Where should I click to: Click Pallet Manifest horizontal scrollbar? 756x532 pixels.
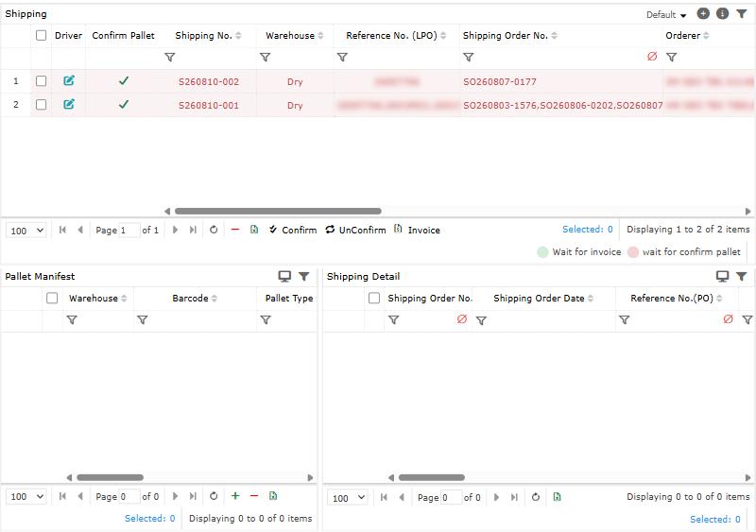(110, 477)
